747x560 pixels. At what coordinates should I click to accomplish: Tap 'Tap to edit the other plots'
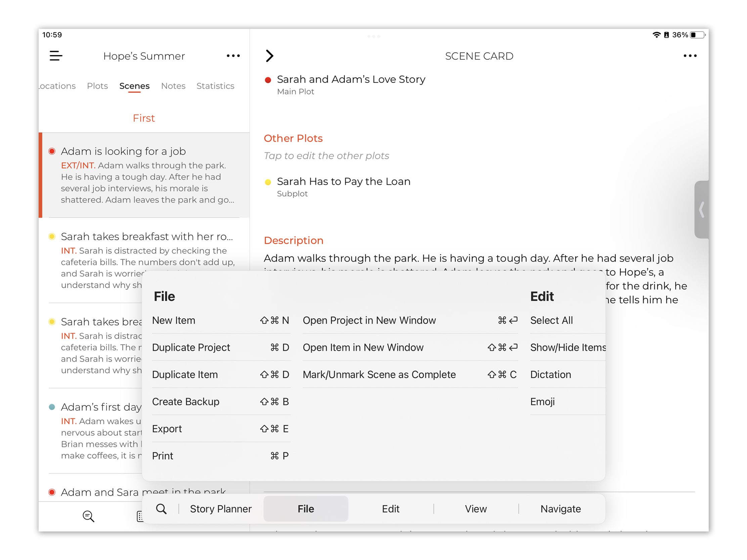pos(326,156)
